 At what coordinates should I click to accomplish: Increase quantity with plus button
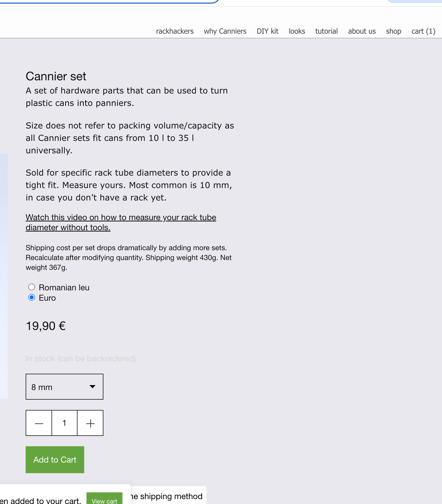(90, 423)
